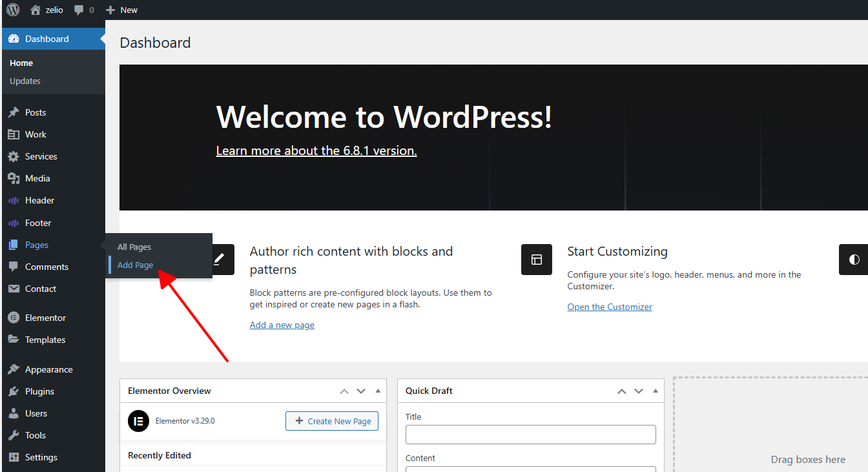Select Add Page in Pages flyout
Image resolution: width=868 pixels, height=472 pixels.
coord(135,265)
